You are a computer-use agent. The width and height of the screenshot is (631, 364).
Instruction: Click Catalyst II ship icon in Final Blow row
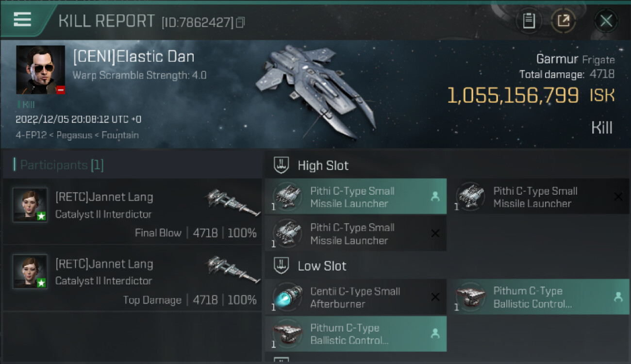(x=232, y=202)
